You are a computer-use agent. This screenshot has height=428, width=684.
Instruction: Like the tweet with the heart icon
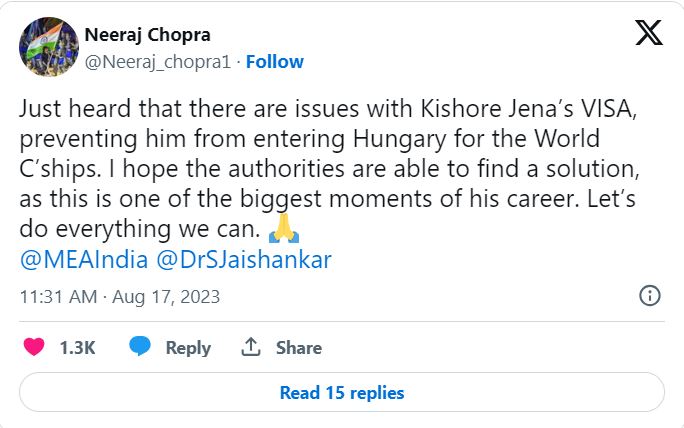point(34,347)
